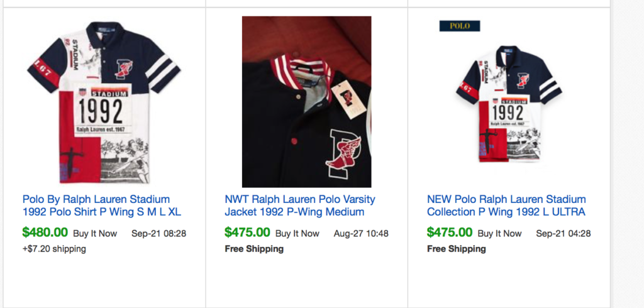
Task: Click 'Free Shipping' under the varsity jacket
Action: click(x=254, y=249)
